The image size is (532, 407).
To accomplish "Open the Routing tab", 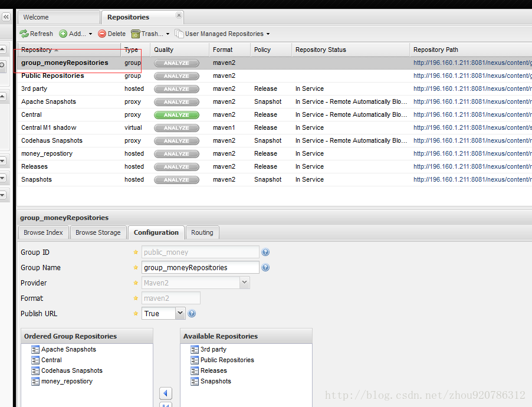I will point(202,232).
